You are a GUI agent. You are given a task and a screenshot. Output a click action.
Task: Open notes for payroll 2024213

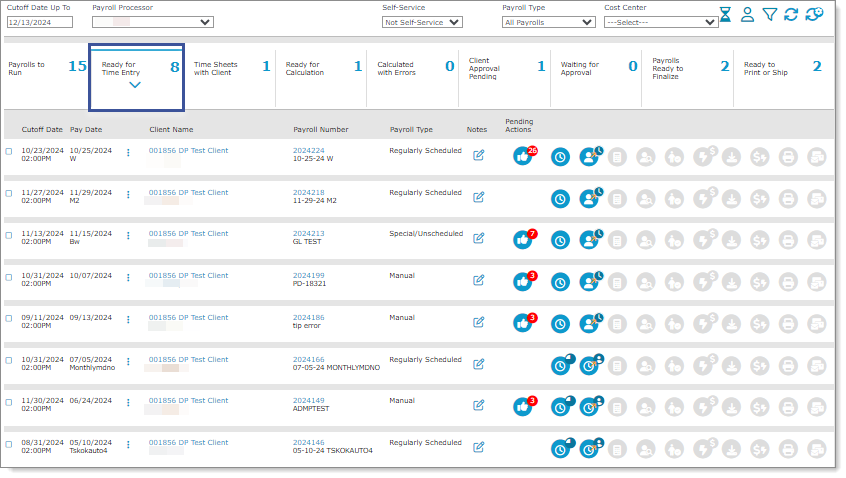pos(479,238)
